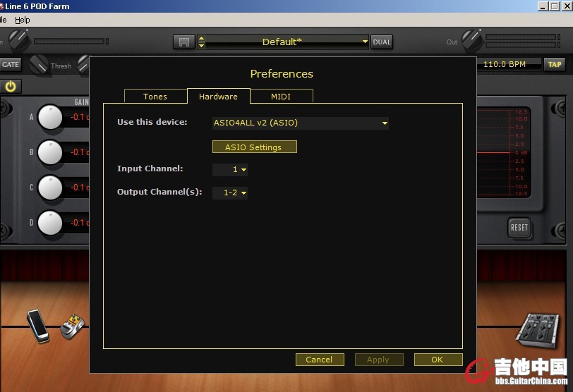This screenshot has width=573, height=392.
Task: Toggle the GATE button
Action: tap(10, 65)
